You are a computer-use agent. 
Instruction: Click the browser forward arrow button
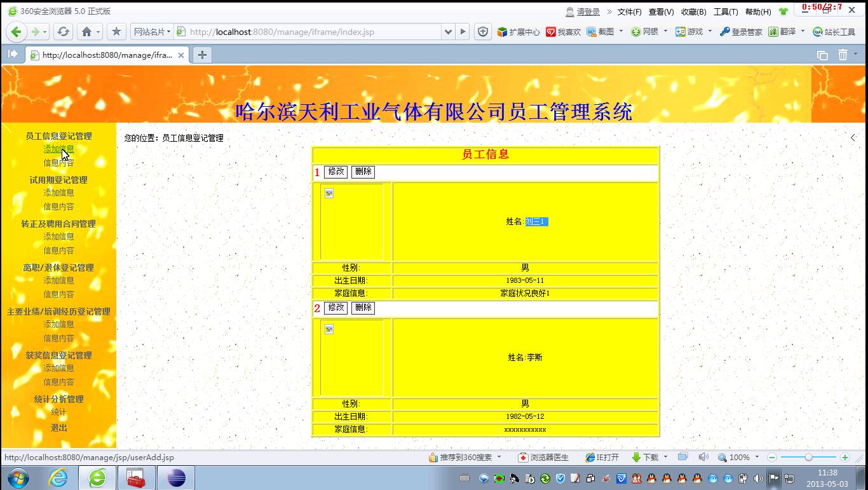(36, 32)
